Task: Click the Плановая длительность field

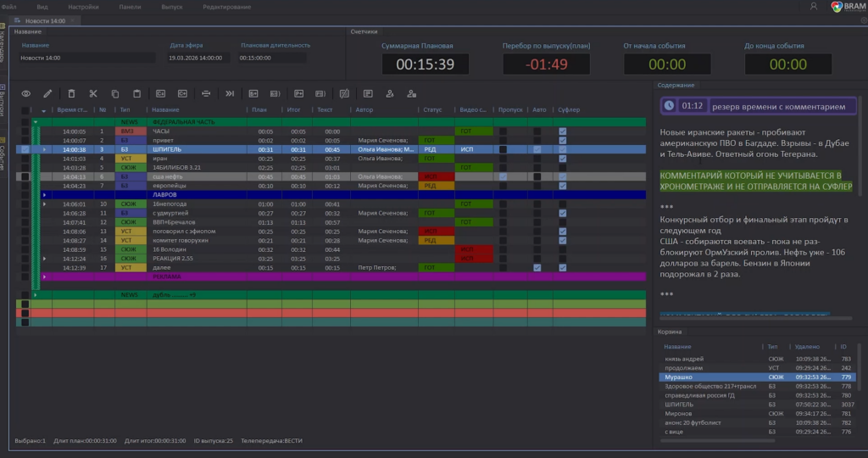Action: click(x=271, y=58)
